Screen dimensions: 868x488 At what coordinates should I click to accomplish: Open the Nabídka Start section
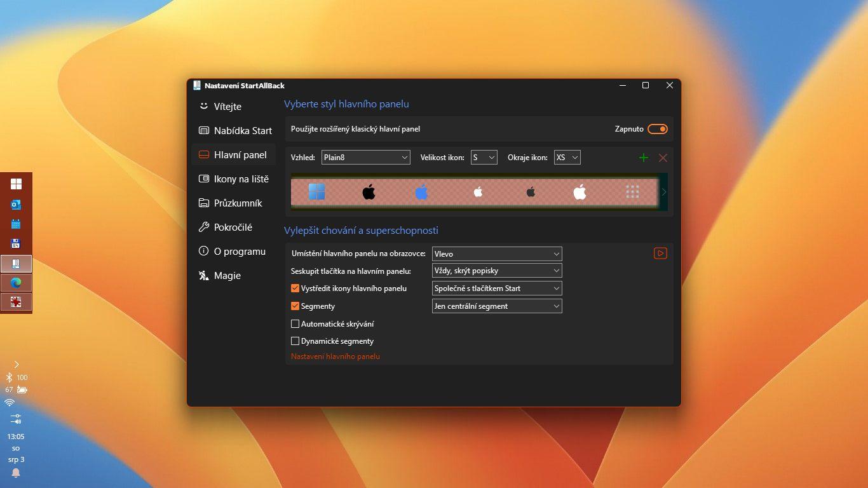[x=233, y=131]
